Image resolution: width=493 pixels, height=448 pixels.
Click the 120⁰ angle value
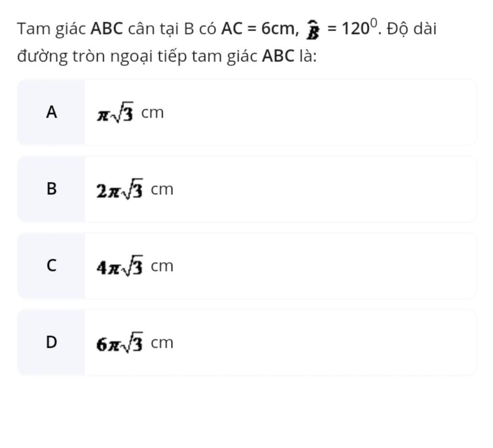pyautogui.click(x=359, y=27)
